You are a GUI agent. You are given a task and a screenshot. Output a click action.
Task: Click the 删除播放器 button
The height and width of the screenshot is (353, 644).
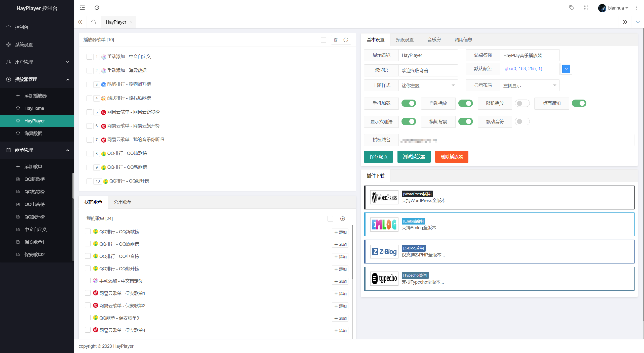[x=452, y=157]
